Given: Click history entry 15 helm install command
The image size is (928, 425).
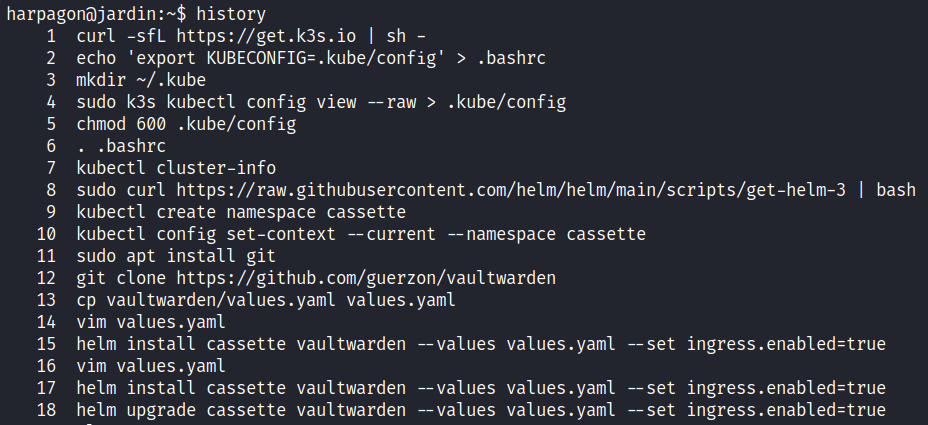Looking at the screenshot, I should pyautogui.click(x=480, y=344).
